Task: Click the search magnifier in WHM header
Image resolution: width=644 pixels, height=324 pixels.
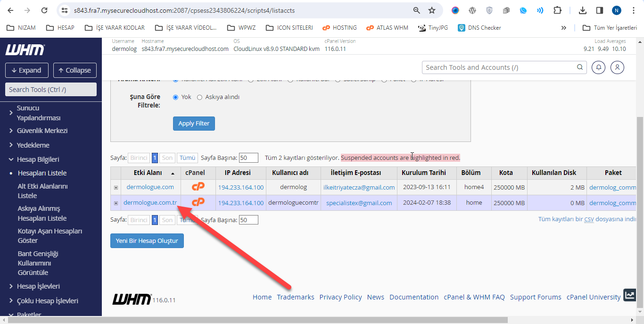Action: (580, 67)
